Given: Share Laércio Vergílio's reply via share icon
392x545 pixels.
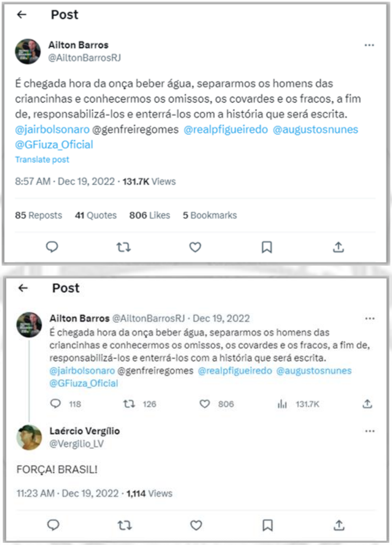Looking at the screenshot, I should 339,525.
